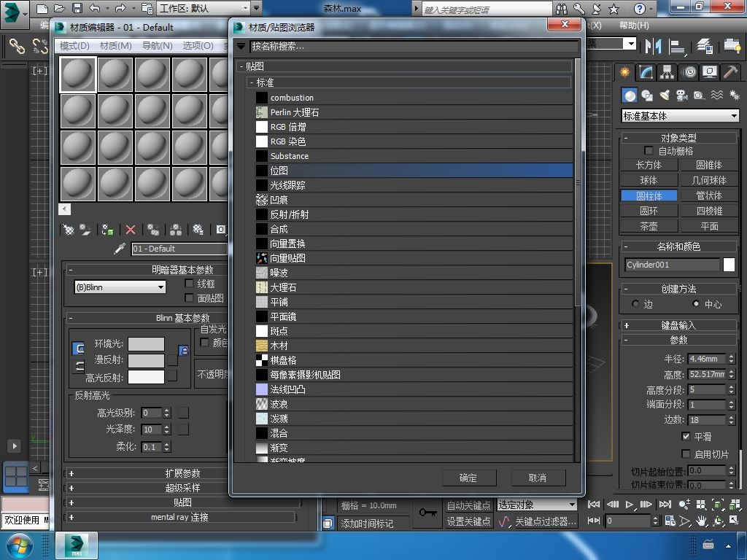Click the star favorites icon in the title bar

coord(614,9)
